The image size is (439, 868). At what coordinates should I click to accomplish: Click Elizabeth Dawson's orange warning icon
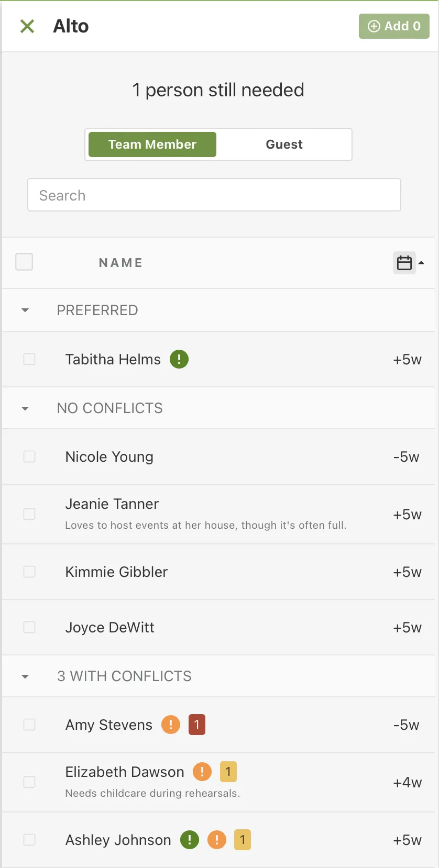(x=202, y=771)
